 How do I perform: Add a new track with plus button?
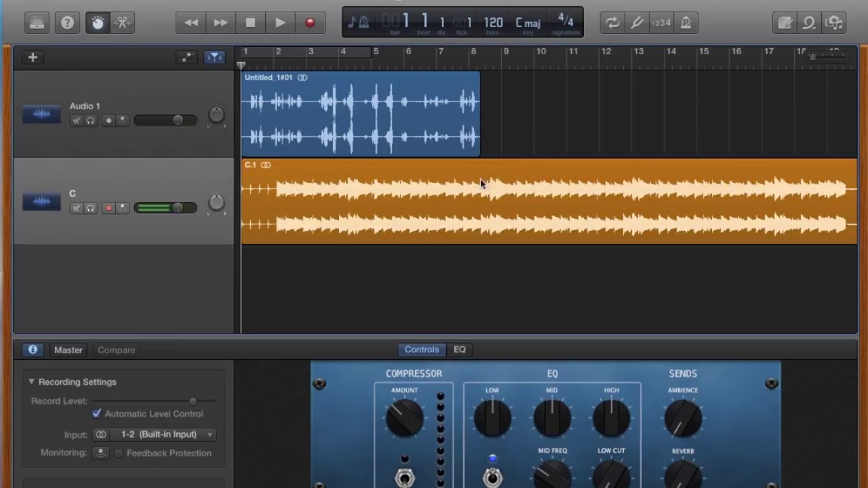pos(33,58)
